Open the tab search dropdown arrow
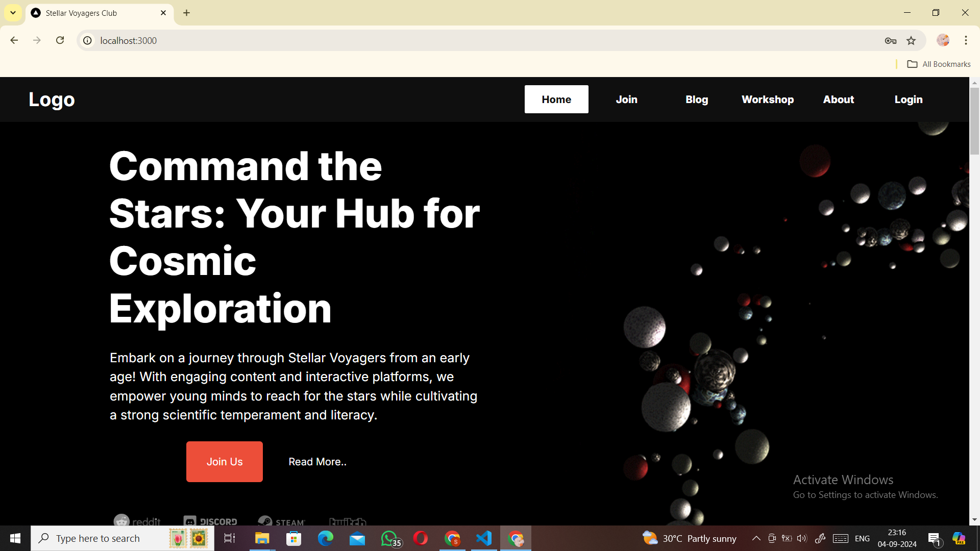The width and height of the screenshot is (980, 551). [13, 13]
